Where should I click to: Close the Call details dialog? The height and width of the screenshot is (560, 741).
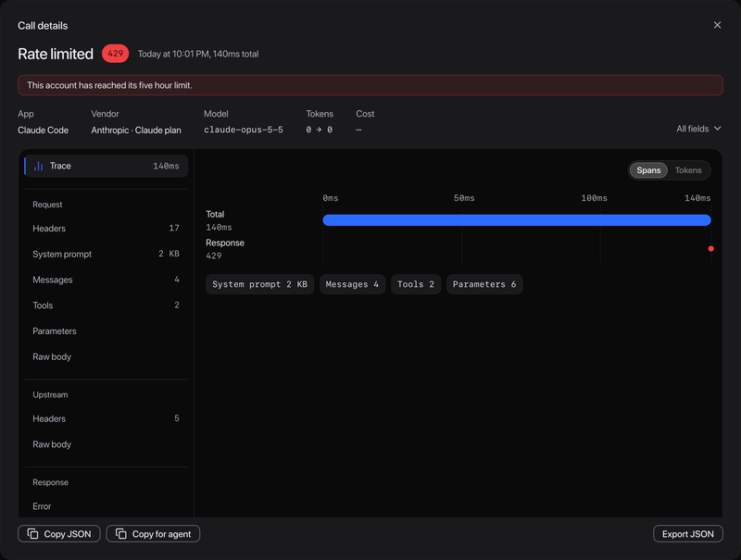tap(717, 25)
